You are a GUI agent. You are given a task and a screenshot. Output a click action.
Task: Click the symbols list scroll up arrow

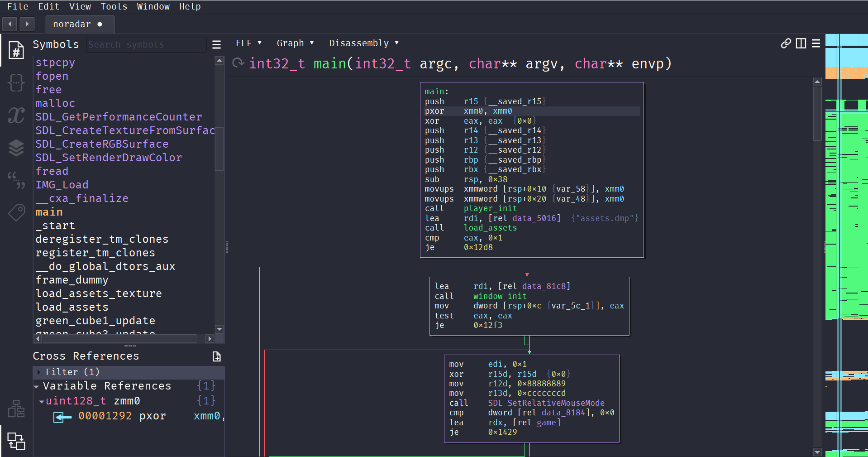tap(219, 61)
